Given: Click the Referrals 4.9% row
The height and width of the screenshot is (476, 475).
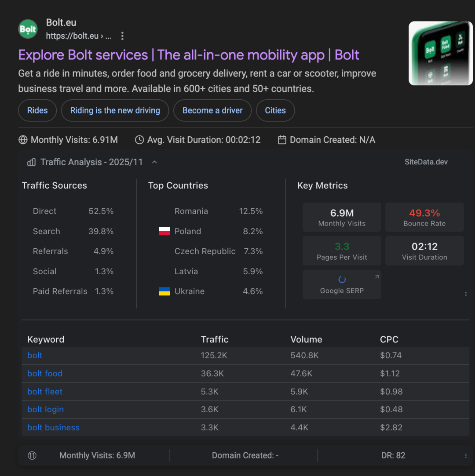Looking at the screenshot, I should (73, 251).
